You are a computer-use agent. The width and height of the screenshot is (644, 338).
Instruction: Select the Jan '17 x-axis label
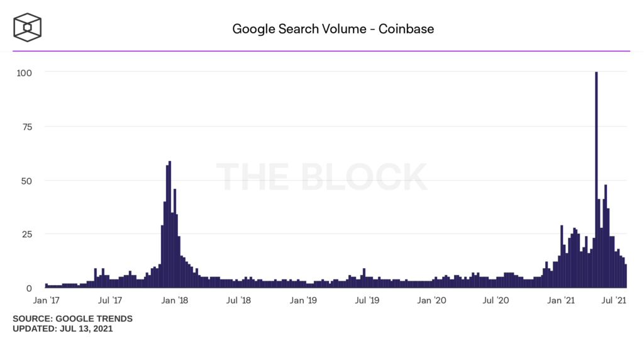pyautogui.click(x=46, y=301)
